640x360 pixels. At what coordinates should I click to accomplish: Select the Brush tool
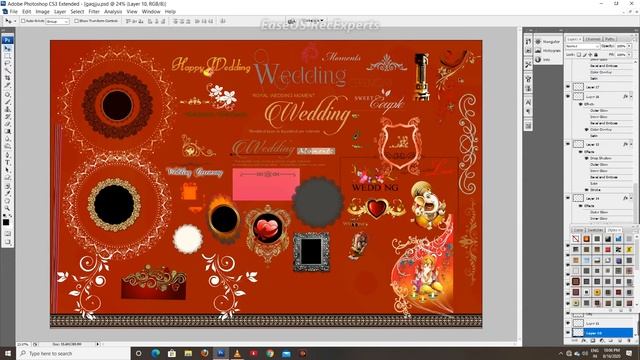[x=7, y=102]
